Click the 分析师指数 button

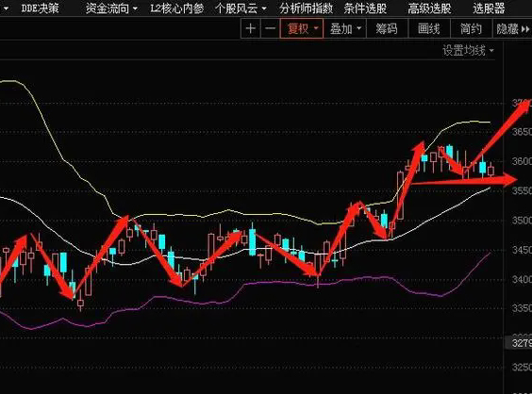pos(306,8)
